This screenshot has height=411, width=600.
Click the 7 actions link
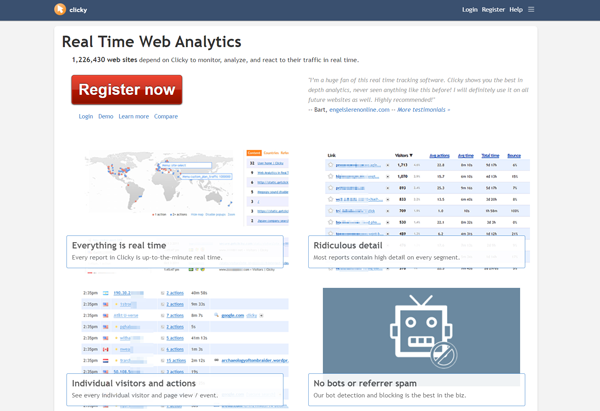tap(175, 316)
